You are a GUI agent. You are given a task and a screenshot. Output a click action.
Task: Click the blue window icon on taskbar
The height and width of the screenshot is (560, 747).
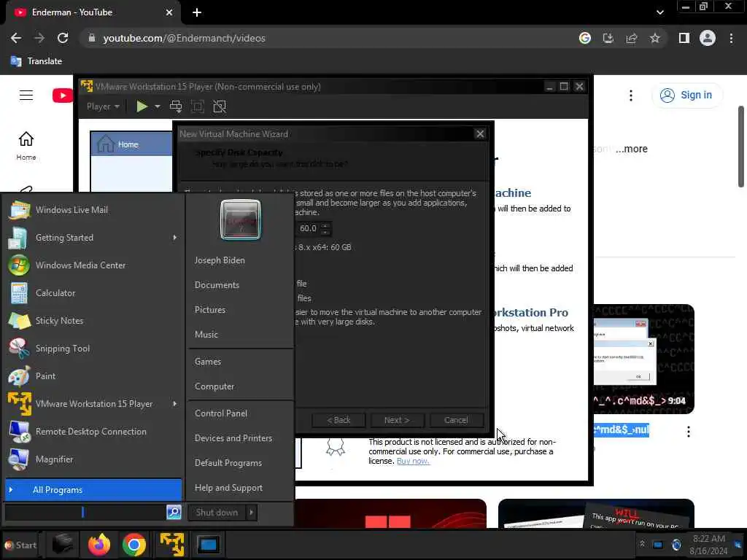pyautogui.click(x=208, y=544)
